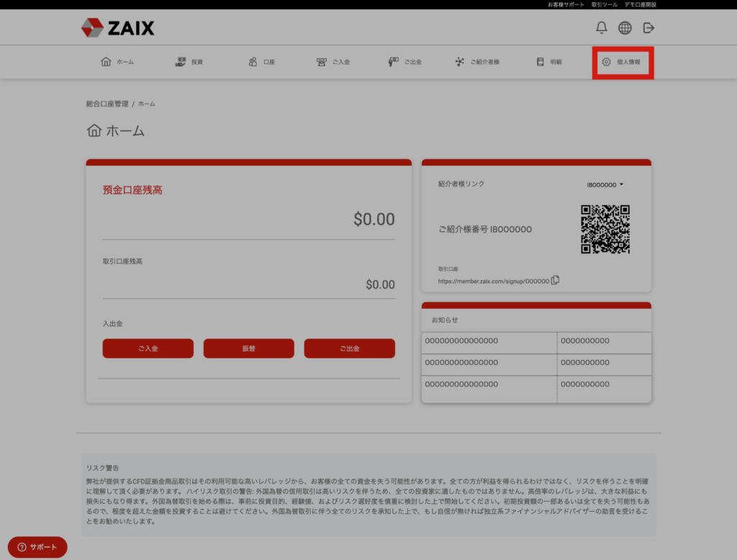Click the デモ口座開設 top link
The width and height of the screenshot is (737, 560).
pos(640,4)
